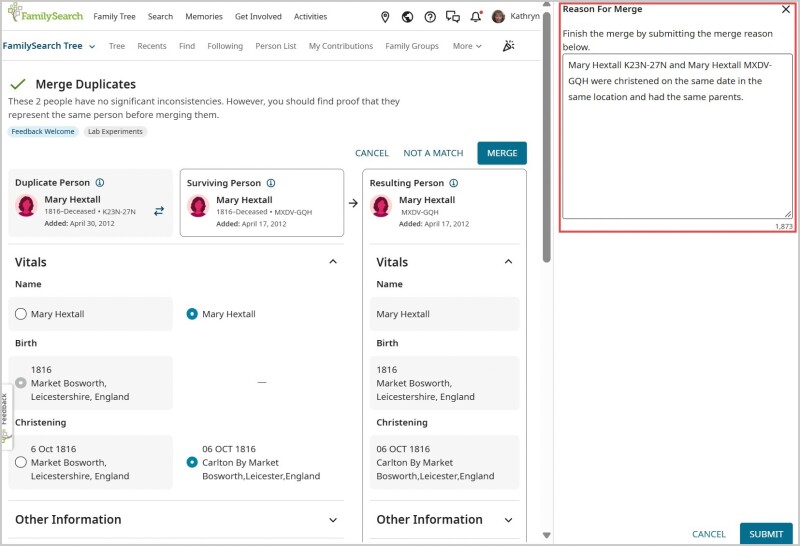Open Kathryn's profile avatar
Viewport: 800px width, 546px height.
498,17
